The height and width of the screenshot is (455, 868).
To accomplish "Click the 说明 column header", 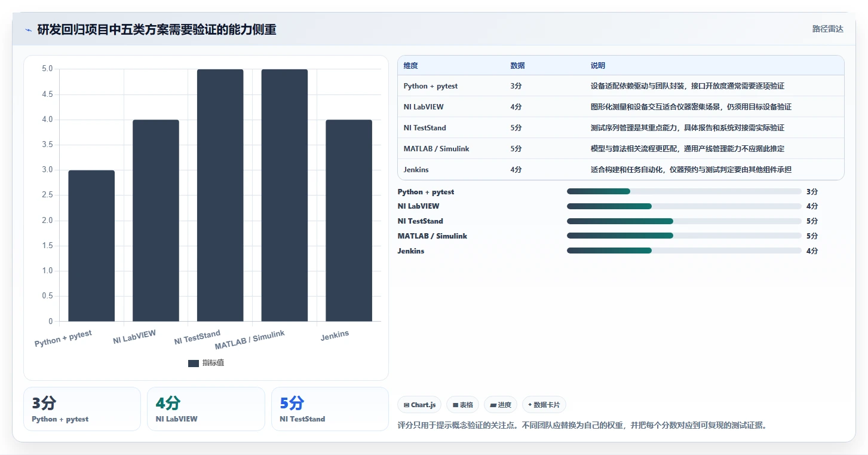I will [598, 66].
